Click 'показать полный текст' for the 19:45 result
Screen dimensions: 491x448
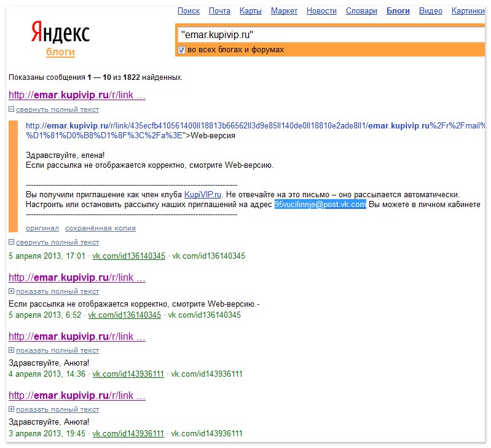(x=57, y=409)
